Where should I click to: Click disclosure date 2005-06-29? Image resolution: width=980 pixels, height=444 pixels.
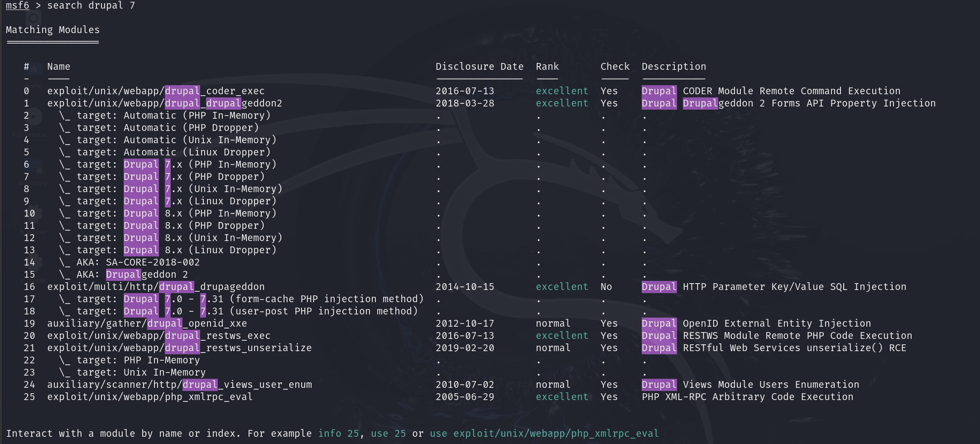coord(465,397)
